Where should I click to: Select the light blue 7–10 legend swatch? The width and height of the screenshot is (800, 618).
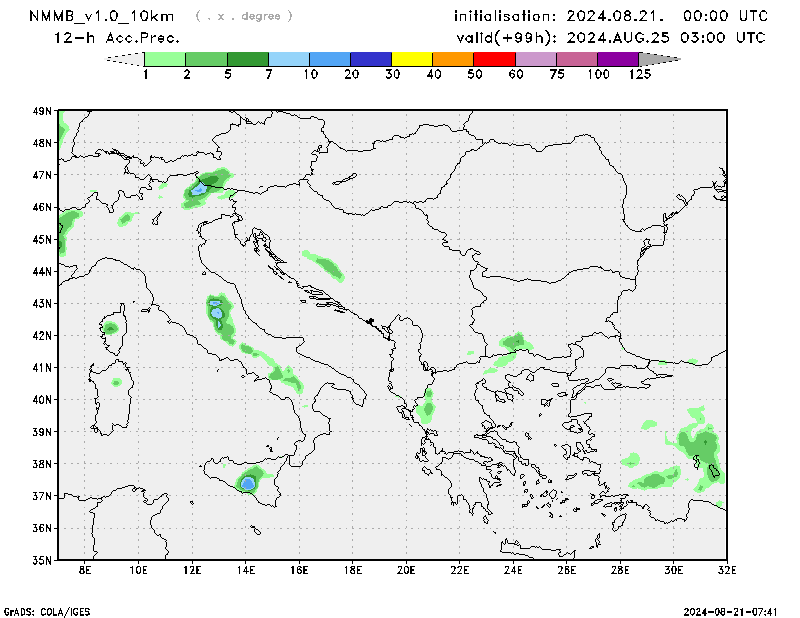289,59
